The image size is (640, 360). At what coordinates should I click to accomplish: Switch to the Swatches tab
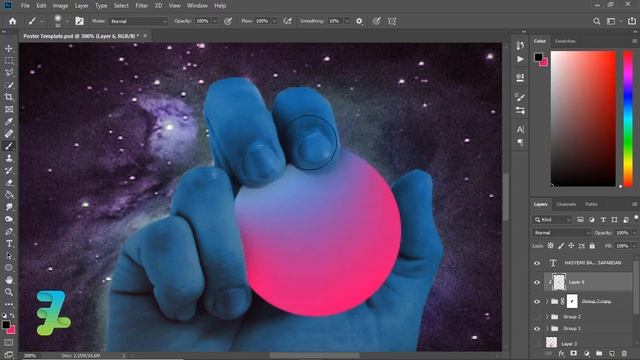coord(565,41)
